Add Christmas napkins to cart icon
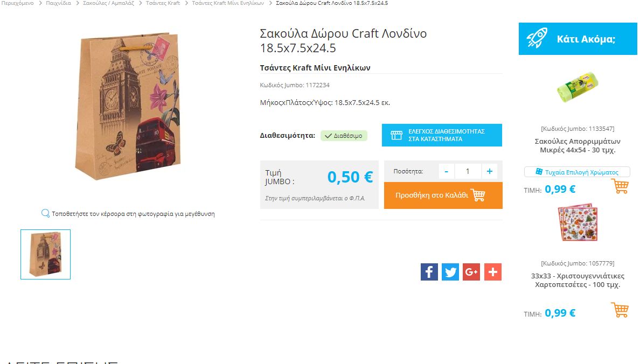The width and height of the screenshot is (640, 364). click(620, 310)
